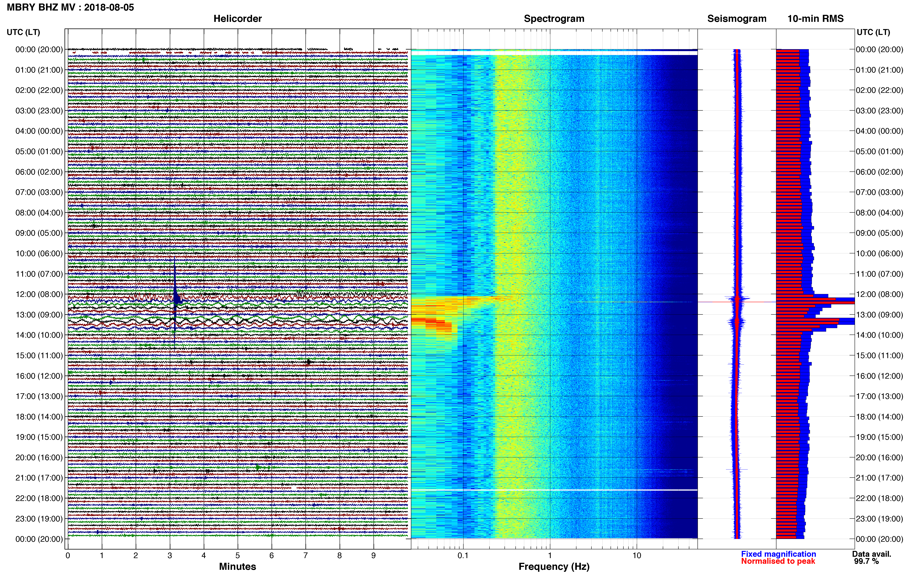The image size is (924, 578).
Task: Click the tall blue helicorder spike at minute 3
Action: (175, 298)
